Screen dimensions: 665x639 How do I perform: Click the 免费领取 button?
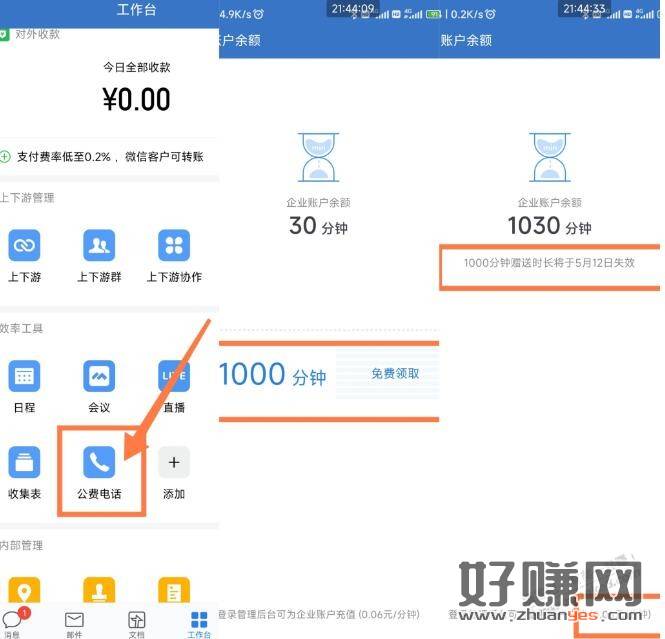(x=395, y=374)
